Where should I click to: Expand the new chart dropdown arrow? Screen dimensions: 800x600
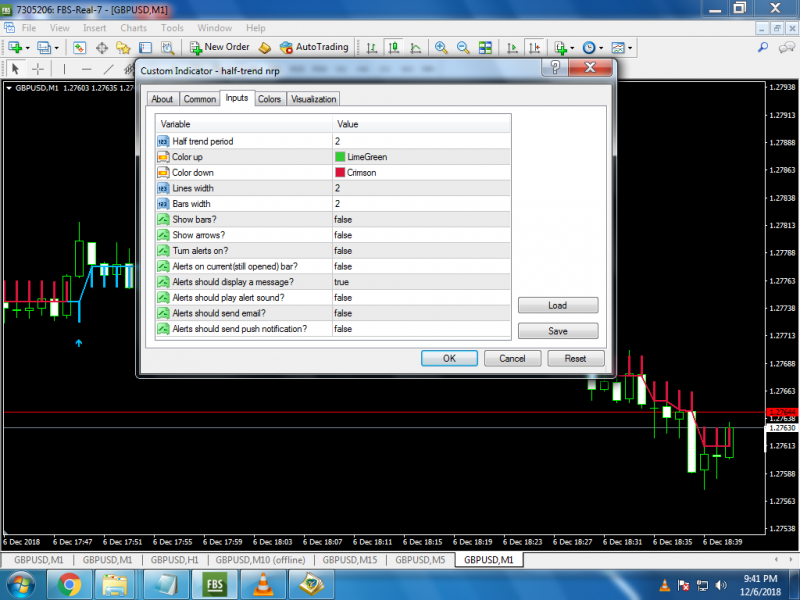pos(28,48)
